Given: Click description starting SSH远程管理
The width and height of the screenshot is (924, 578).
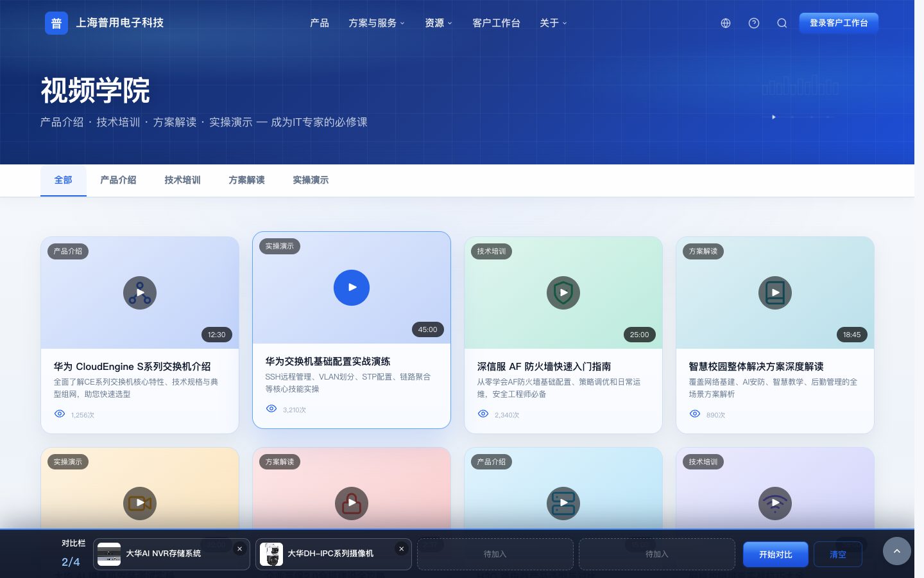Looking at the screenshot, I should 348,383.
